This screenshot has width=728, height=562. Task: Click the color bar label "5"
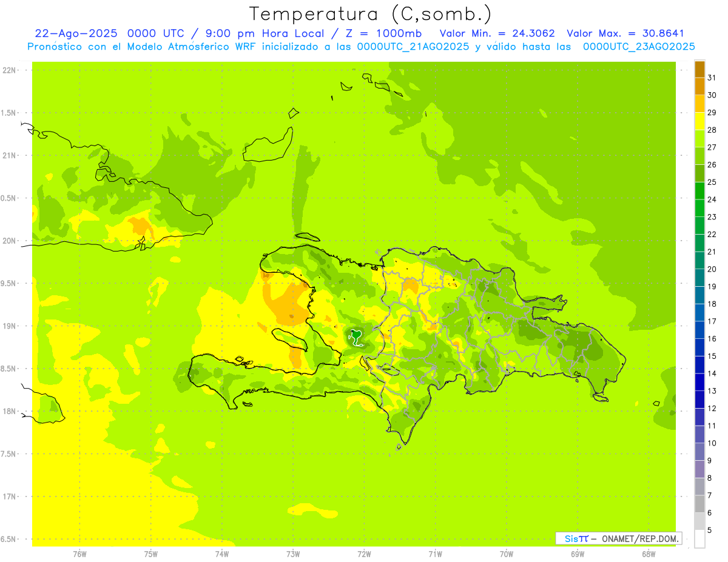click(x=710, y=530)
